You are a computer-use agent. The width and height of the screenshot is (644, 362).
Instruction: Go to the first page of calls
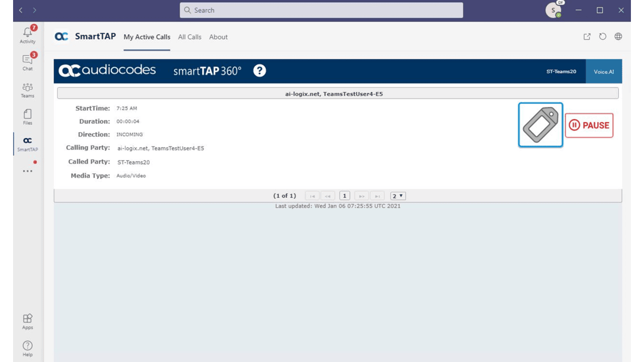pos(312,196)
